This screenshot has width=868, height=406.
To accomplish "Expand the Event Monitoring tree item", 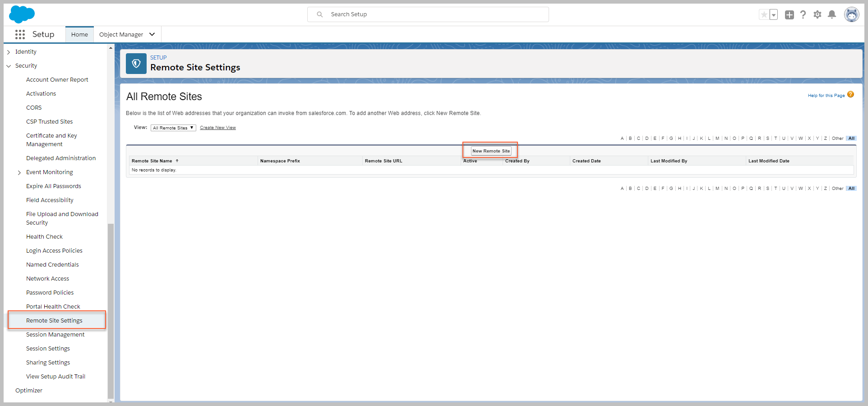I will click(19, 172).
